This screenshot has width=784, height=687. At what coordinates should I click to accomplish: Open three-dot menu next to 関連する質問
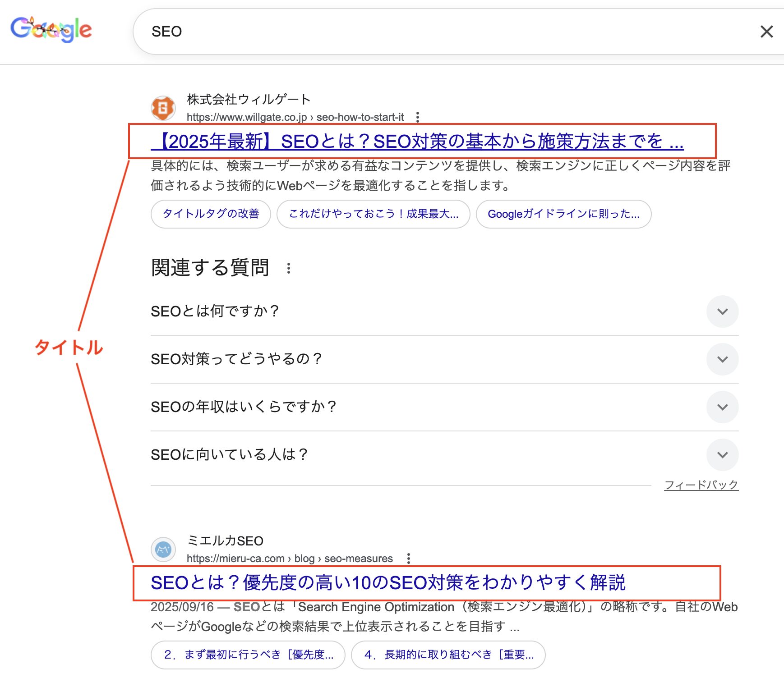coord(289,268)
